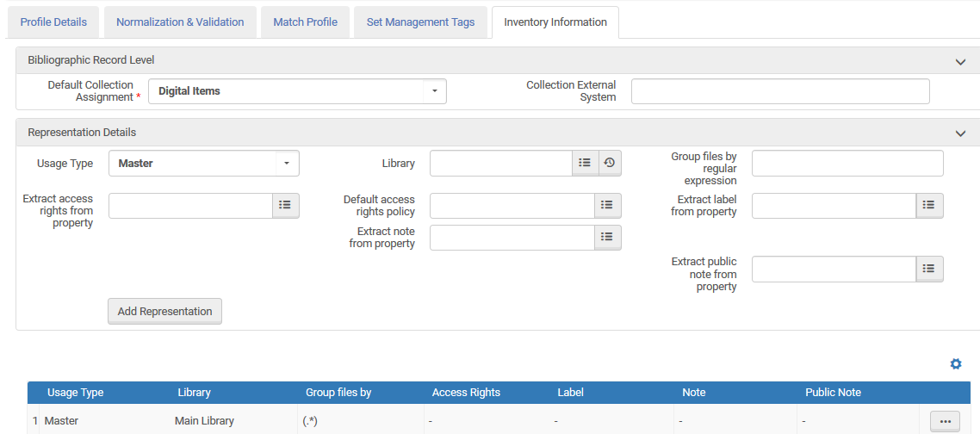Focus the Library text field
Image resolution: width=980 pixels, height=434 pixels.
(501, 164)
